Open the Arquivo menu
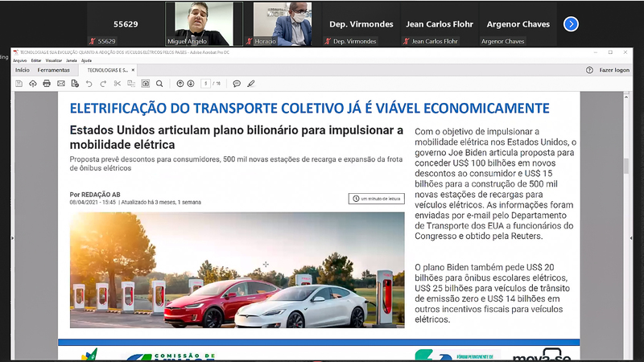This screenshot has width=644, height=362. coord(19,60)
